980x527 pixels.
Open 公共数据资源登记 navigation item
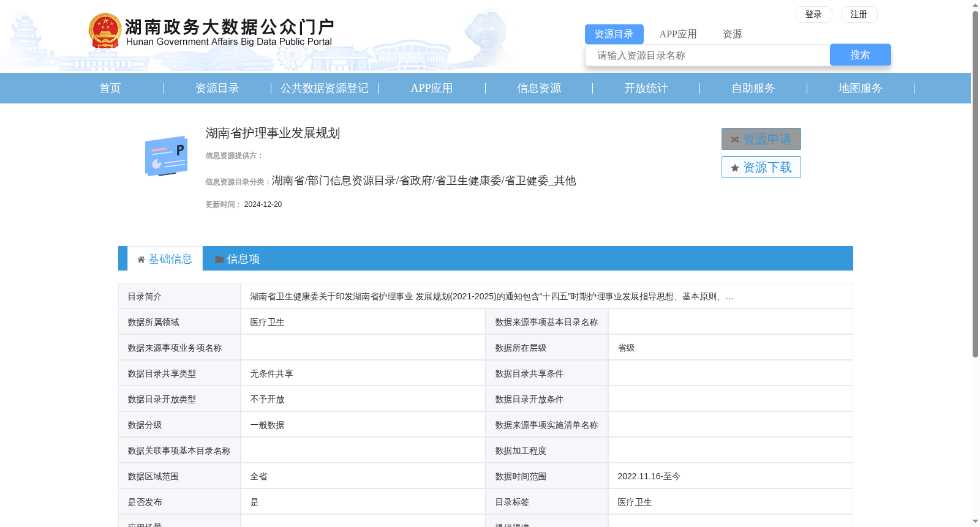pyautogui.click(x=325, y=88)
